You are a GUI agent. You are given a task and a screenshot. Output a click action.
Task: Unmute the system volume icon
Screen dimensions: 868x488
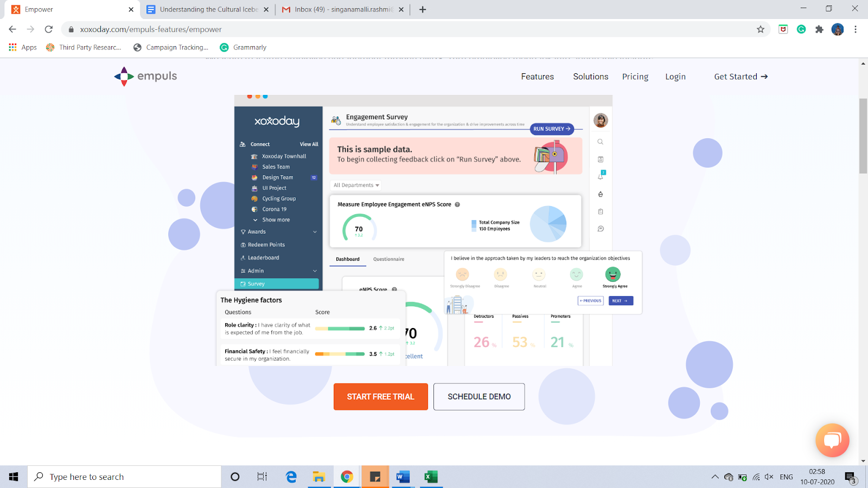pyautogui.click(x=769, y=477)
